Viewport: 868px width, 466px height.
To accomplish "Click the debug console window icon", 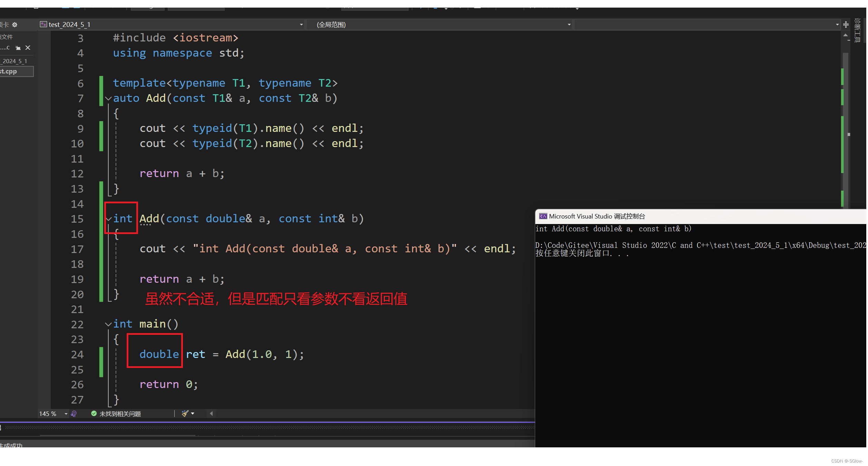I will [x=543, y=216].
